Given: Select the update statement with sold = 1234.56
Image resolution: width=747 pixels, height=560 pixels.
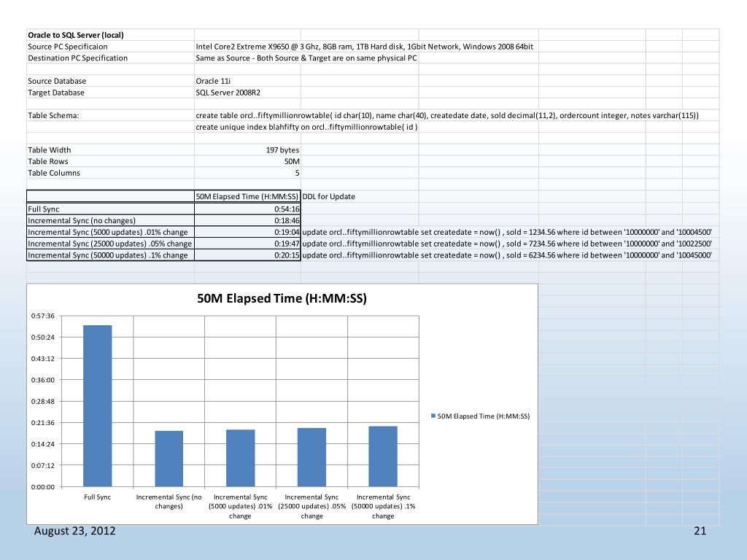Looking at the screenshot, I should pos(507,232).
